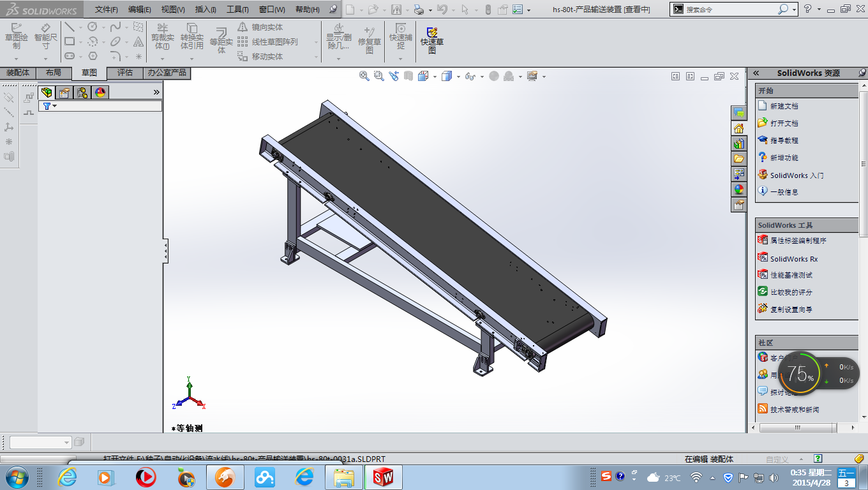
Task: Click the Zoom to Fit view icon
Action: coord(364,76)
